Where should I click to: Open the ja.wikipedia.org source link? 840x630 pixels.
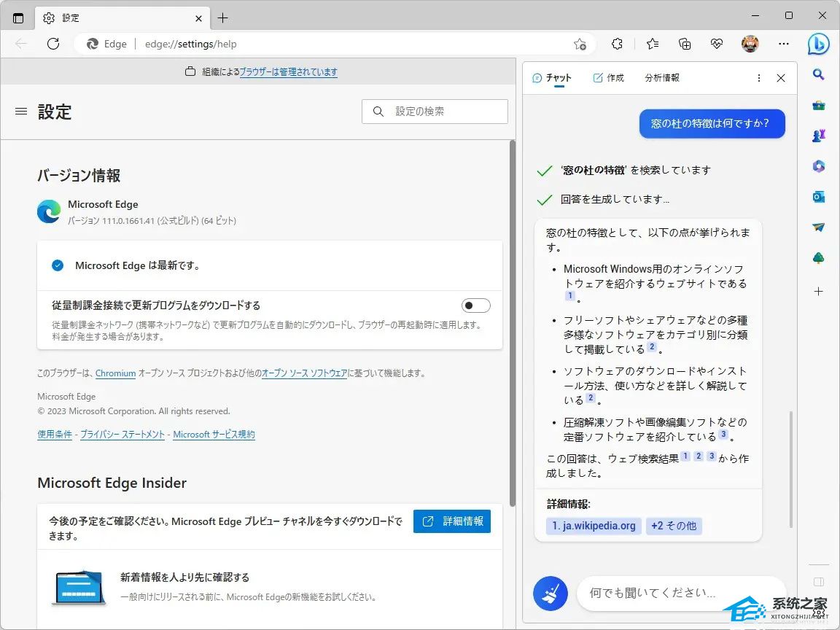tap(594, 526)
